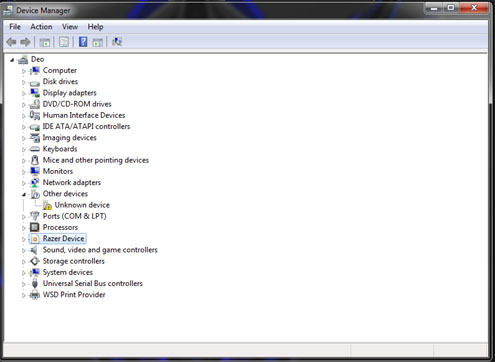Click the Unknown device warning icon
Image resolution: width=495 pixels, height=362 pixels.
point(47,205)
